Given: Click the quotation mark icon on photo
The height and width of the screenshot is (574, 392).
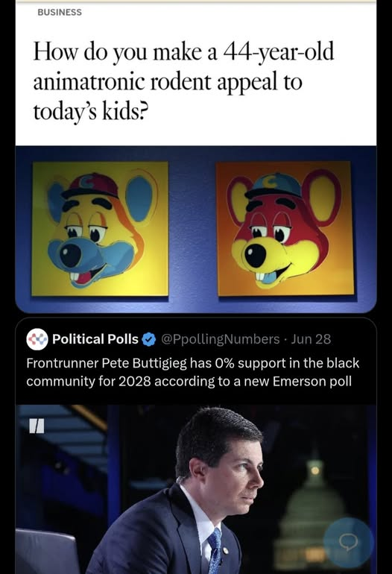Looking at the screenshot, I should click(x=37, y=426).
